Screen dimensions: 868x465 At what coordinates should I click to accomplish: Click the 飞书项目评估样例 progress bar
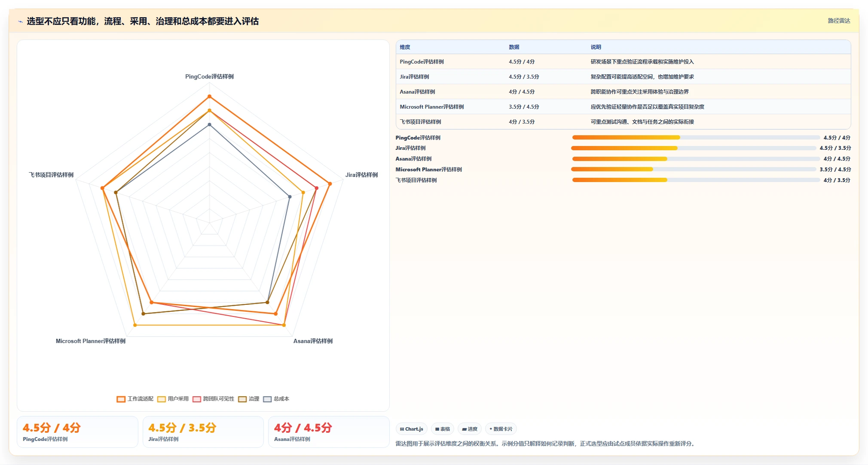(x=696, y=180)
